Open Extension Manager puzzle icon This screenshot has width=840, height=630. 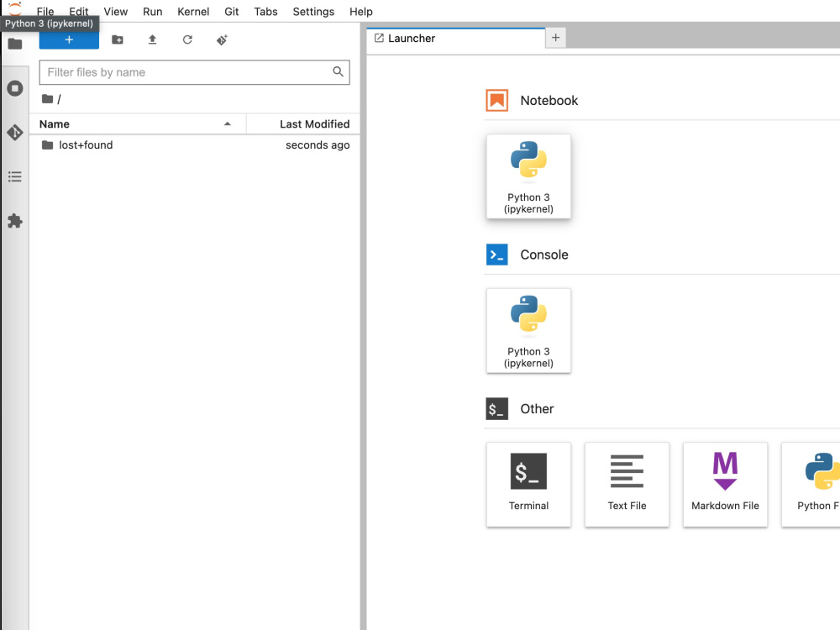coord(15,221)
